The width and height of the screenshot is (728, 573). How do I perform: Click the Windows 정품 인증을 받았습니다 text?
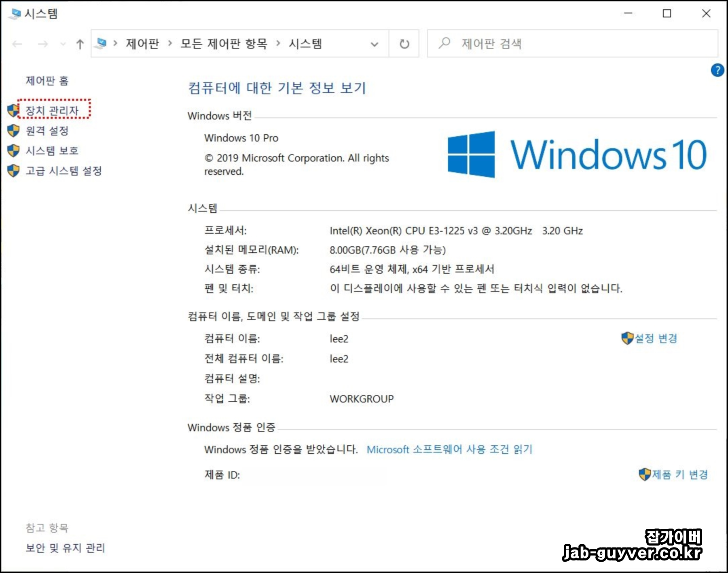(x=281, y=449)
